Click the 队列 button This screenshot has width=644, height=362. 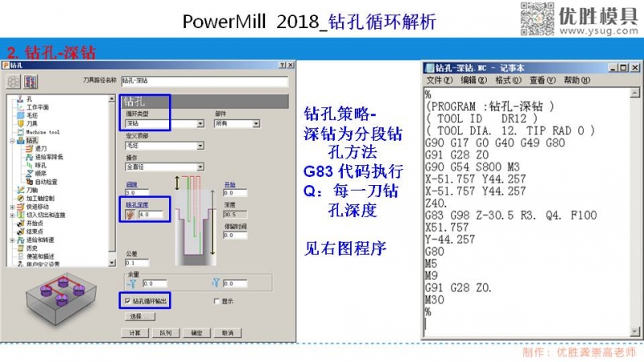[166, 333]
